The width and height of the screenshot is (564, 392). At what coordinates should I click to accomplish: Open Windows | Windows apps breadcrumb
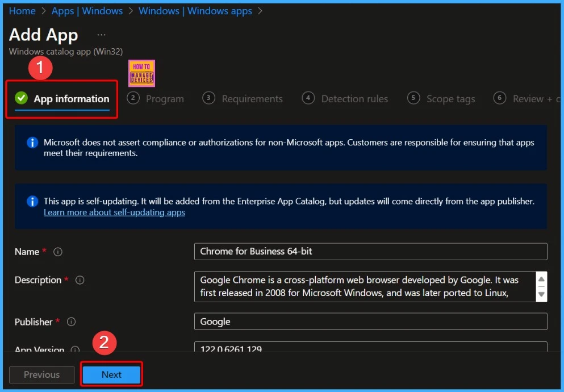(195, 11)
